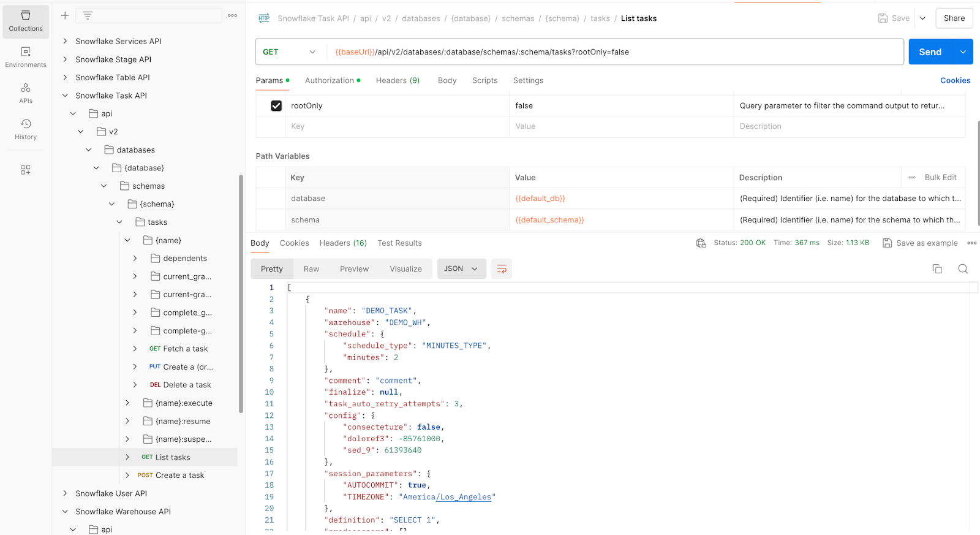The image size is (980, 535).
Task: Click the search response magnifier icon
Action: (963, 269)
